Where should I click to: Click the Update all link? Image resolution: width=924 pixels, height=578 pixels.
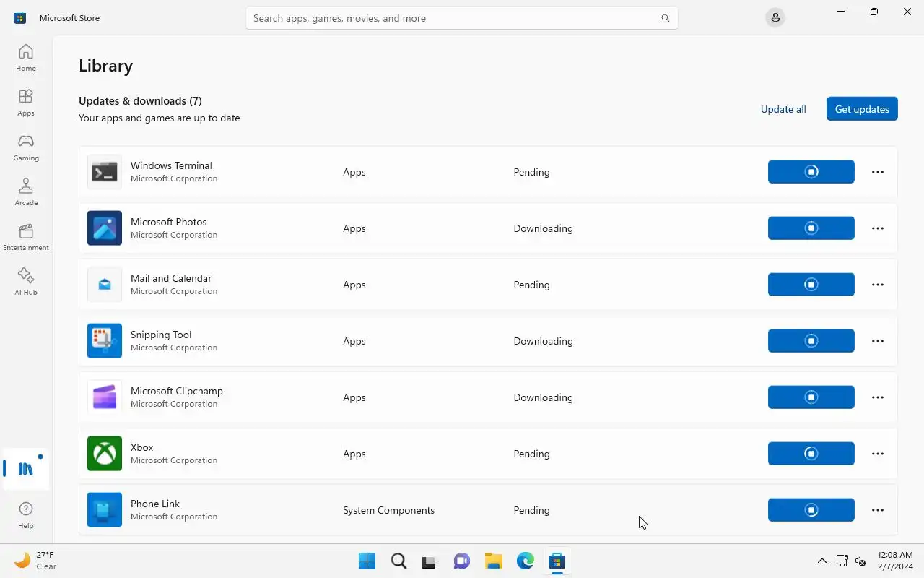click(783, 109)
